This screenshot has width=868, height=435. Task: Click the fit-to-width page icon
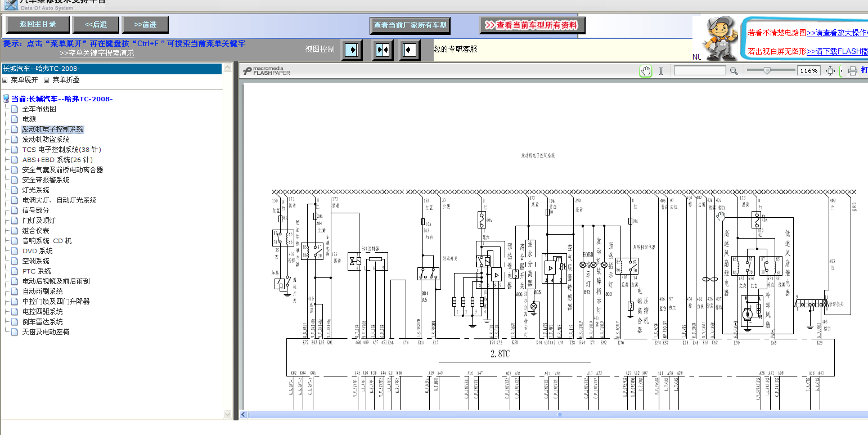pyautogui.click(x=830, y=71)
